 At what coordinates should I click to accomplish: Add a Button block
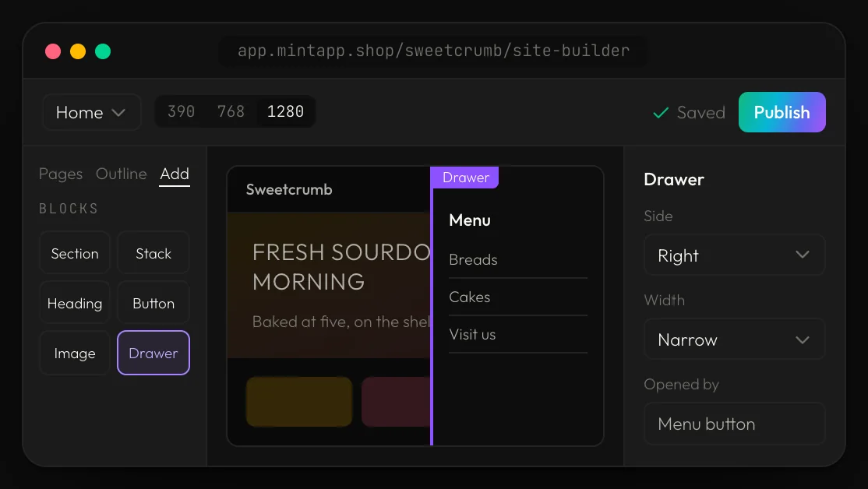153,303
